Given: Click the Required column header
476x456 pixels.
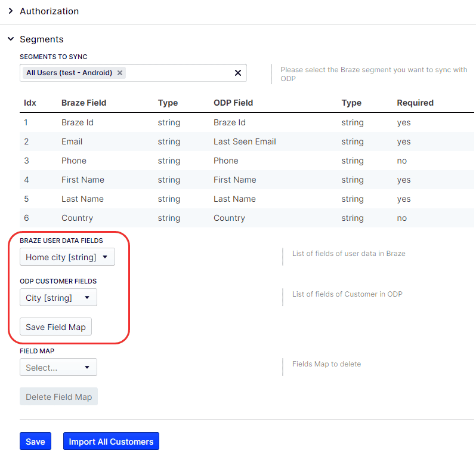Looking at the screenshot, I should click(x=415, y=103).
